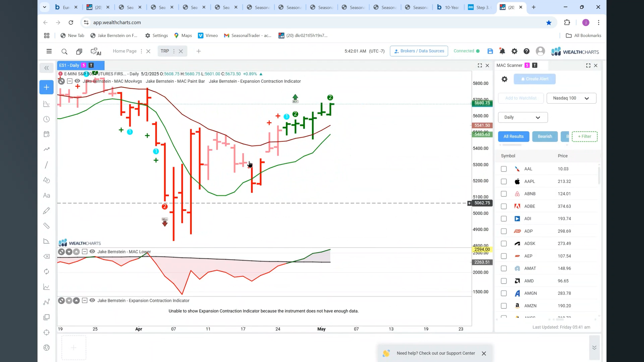This screenshot has height=362, width=644.
Task: Collapse left toolbar with double chevron
Action: 47,68
